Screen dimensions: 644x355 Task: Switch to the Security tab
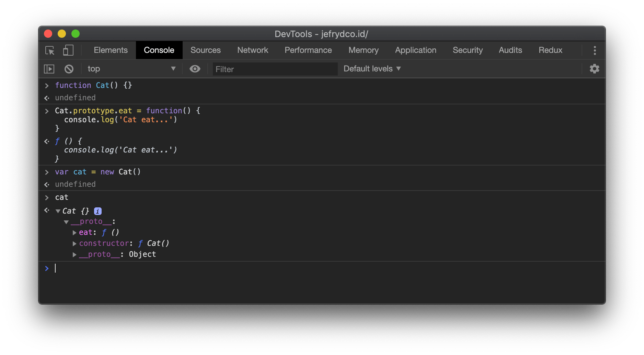pyautogui.click(x=468, y=50)
